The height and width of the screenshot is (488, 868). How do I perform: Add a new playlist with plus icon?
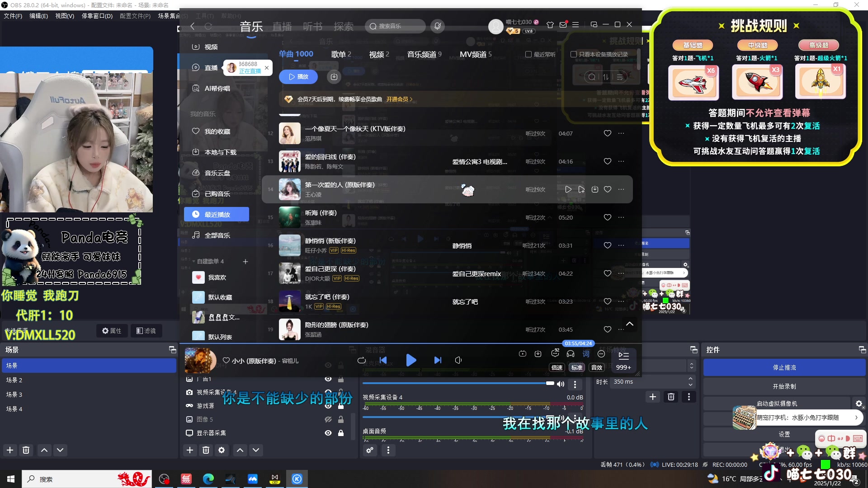[x=245, y=262]
